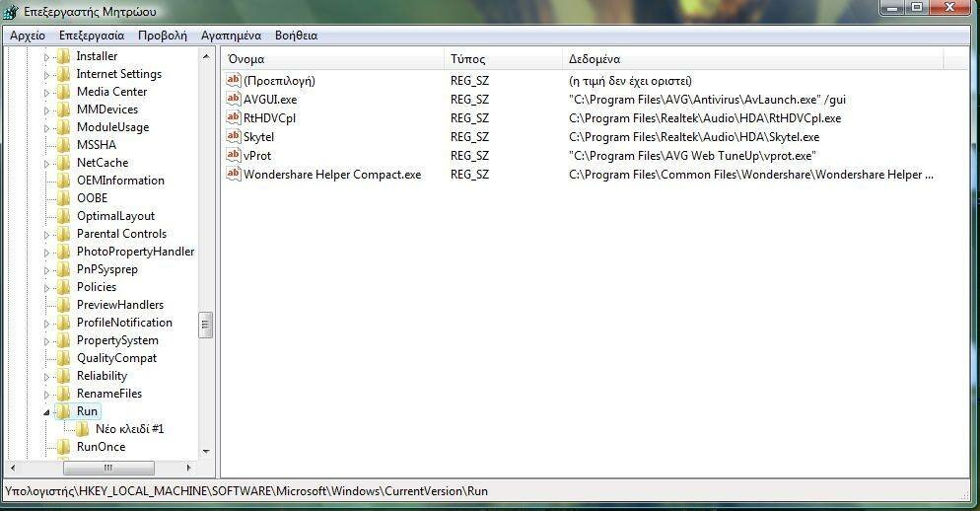Image resolution: width=980 pixels, height=511 pixels.
Task: Click the Νέο κλειδί #1 folder icon
Action: coord(82,429)
